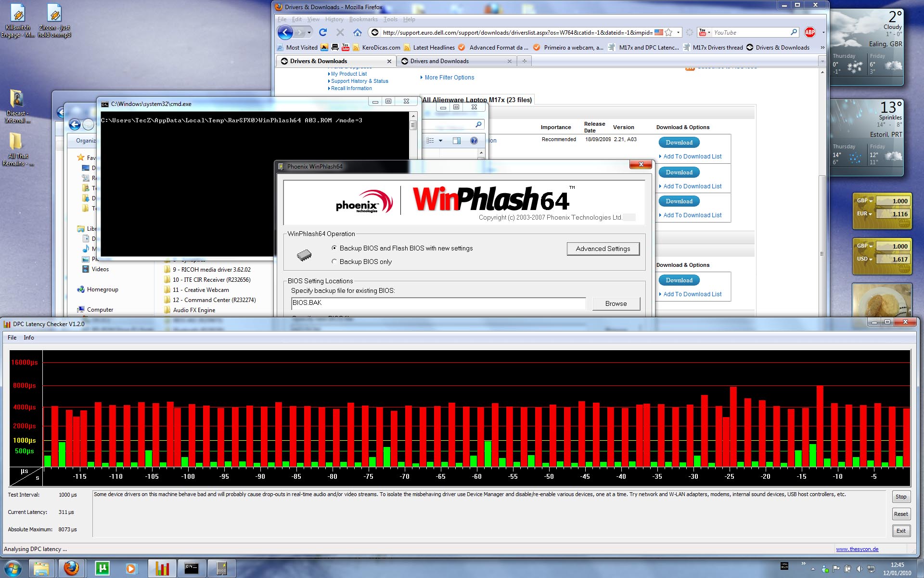Viewport: 924px width, 578px height.
Task: Show more bookmarks chevron
Action: click(x=822, y=47)
